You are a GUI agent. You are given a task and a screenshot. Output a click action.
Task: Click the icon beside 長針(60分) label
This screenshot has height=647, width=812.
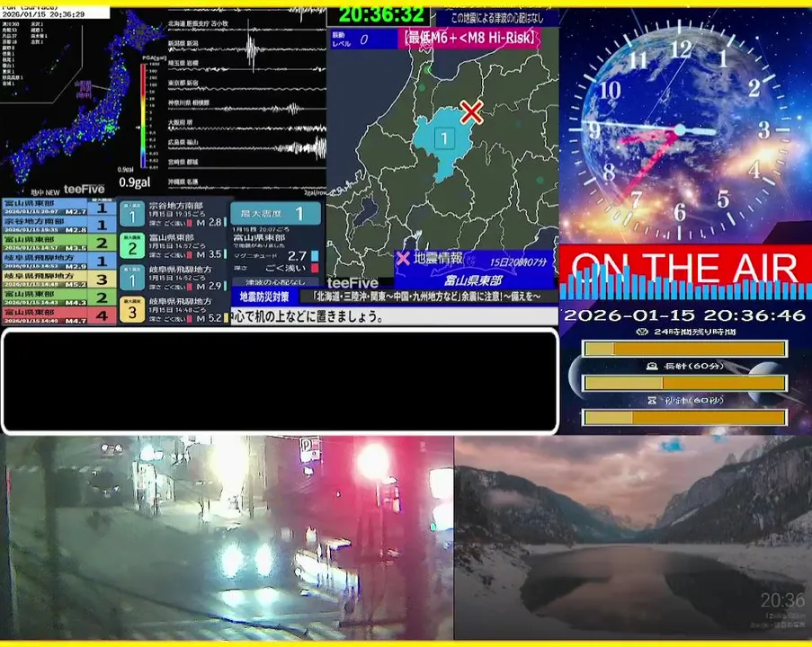pos(652,366)
